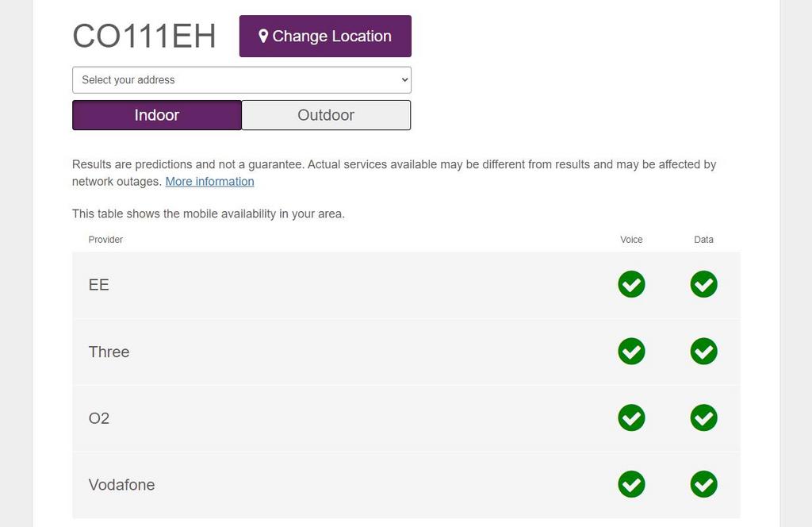Open the More information link
The image size is (812, 527).
[x=209, y=182]
